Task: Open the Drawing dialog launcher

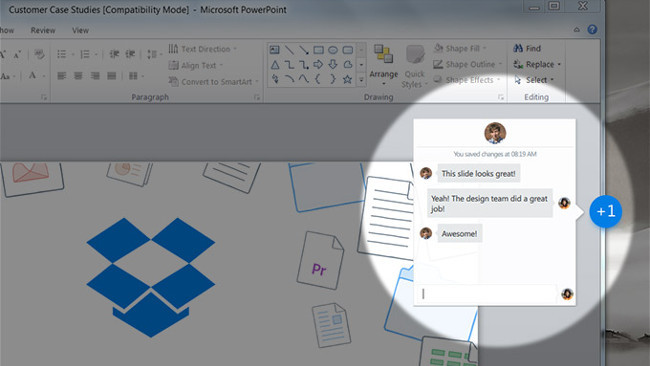Action: (501, 97)
